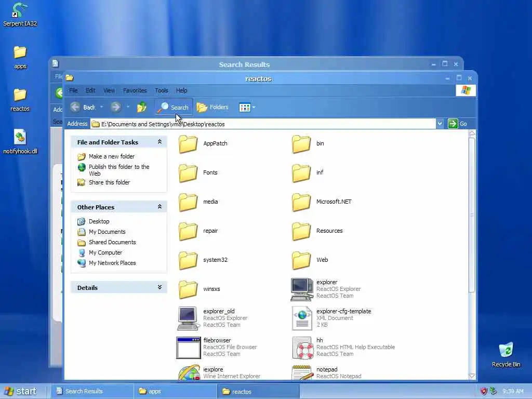This screenshot has width=532, height=399.
Task: Click the Search toolbar button
Action: (174, 107)
